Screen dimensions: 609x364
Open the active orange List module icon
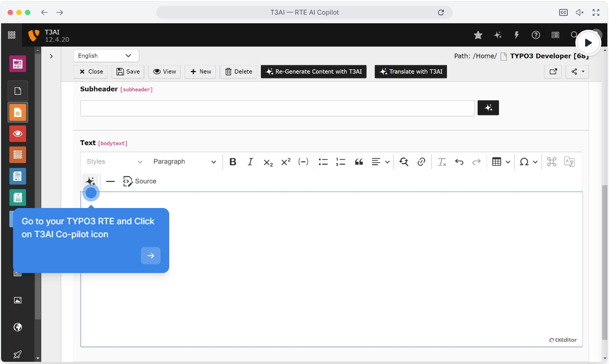(x=18, y=113)
